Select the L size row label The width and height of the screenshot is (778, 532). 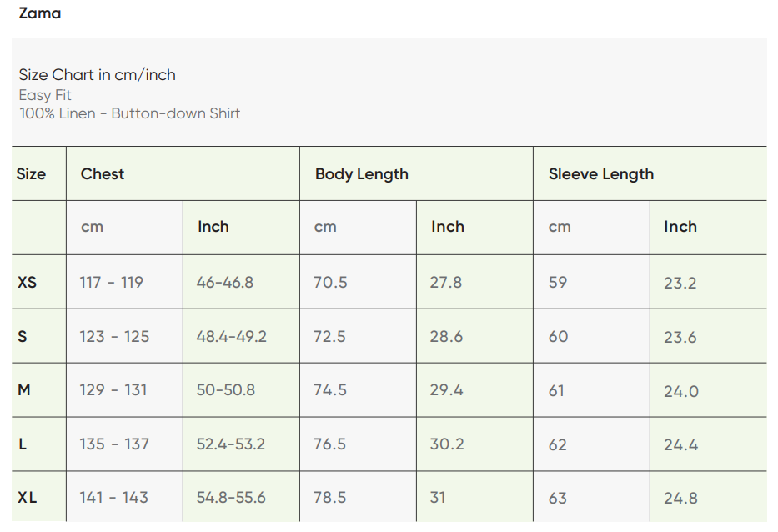23,444
